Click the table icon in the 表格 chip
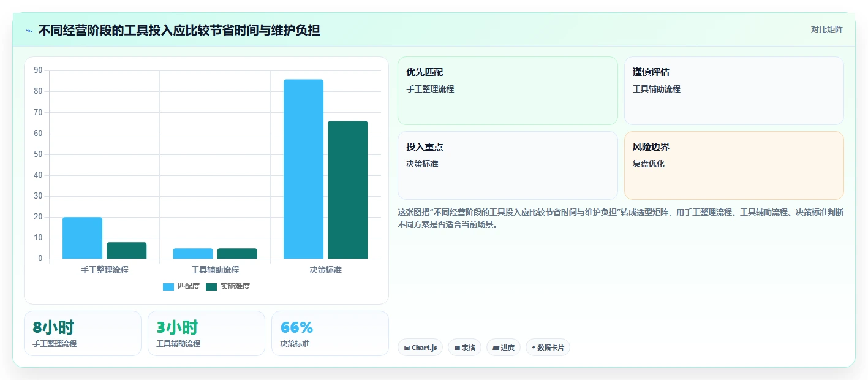The height and width of the screenshot is (380, 868). click(457, 348)
